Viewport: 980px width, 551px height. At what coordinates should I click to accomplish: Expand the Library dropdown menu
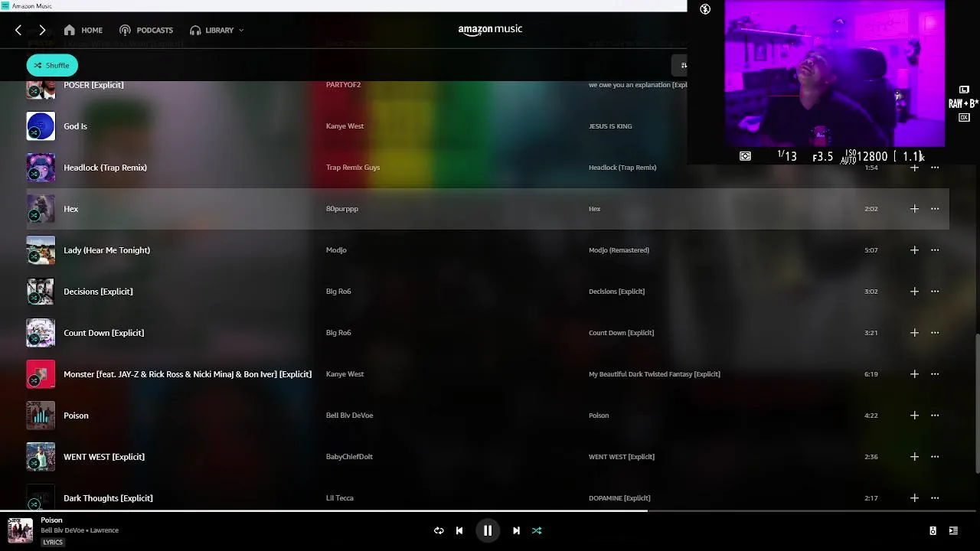[217, 30]
